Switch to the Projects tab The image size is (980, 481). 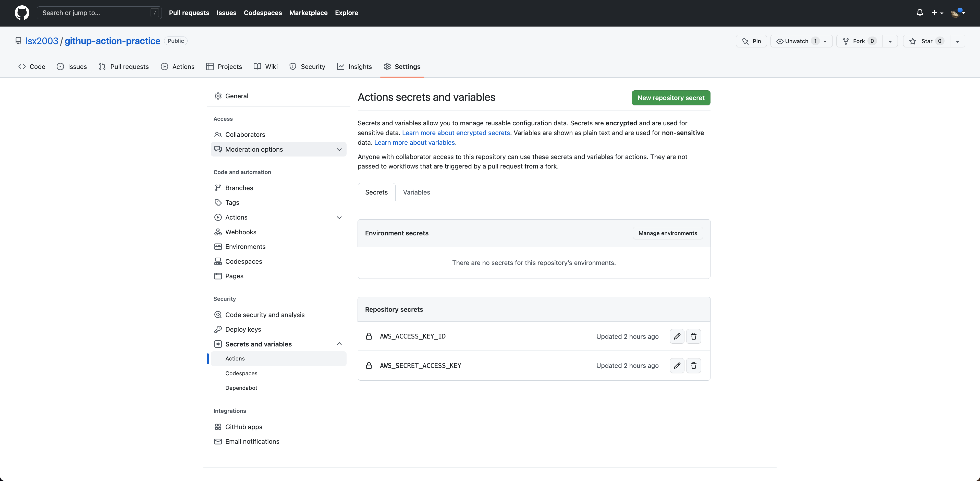[x=224, y=67]
